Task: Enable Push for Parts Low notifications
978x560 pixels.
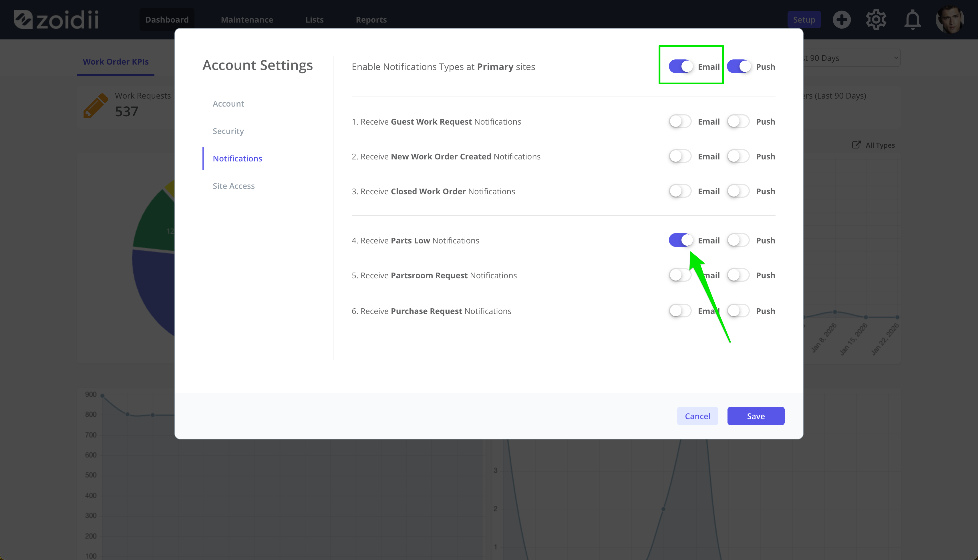Action: click(738, 240)
